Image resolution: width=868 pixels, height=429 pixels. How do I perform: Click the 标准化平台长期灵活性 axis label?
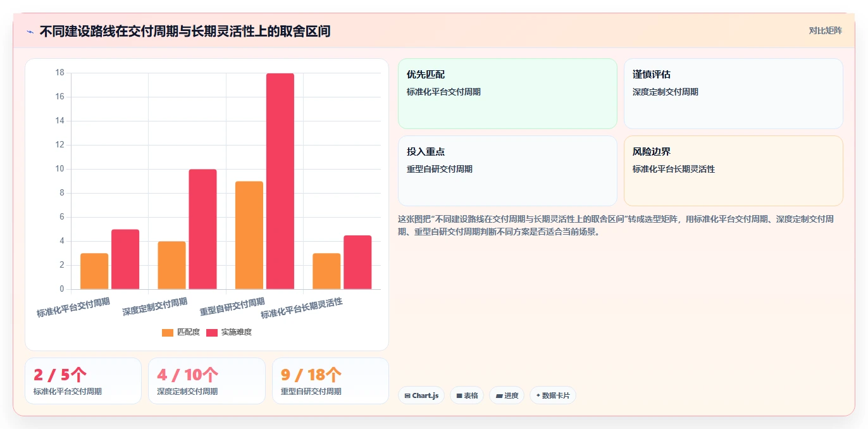point(302,308)
